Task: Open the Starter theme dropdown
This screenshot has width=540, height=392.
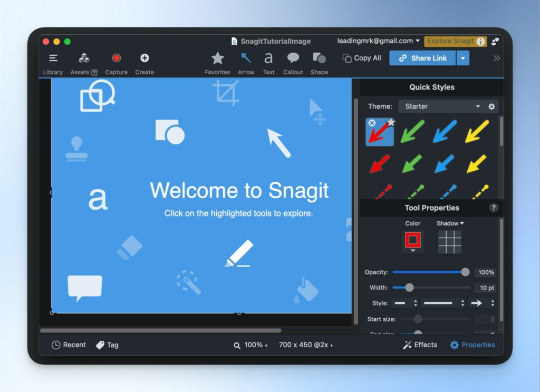Action: click(442, 106)
